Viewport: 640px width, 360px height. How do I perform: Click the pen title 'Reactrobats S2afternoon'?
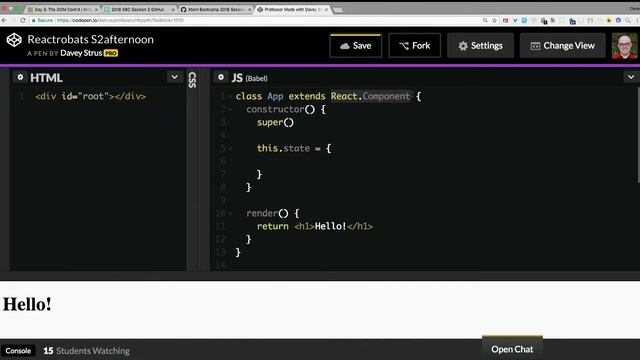(x=91, y=40)
